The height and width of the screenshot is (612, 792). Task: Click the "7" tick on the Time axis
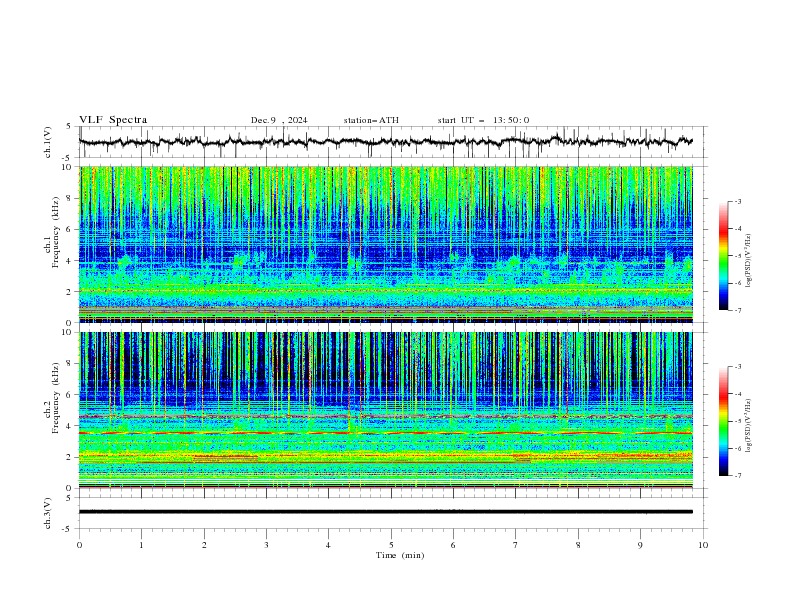coord(516,545)
